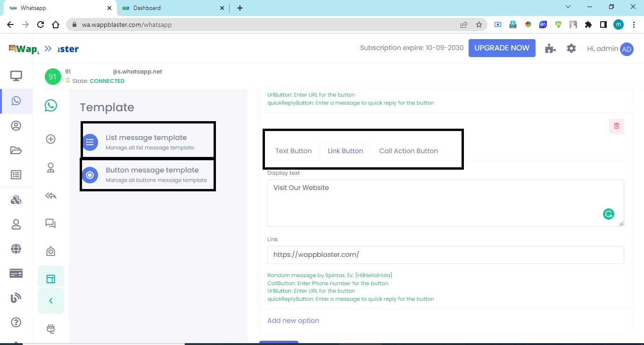644x345 pixels.
Task: Open the list view icon in left sidebar
Action: tap(16, 175)
